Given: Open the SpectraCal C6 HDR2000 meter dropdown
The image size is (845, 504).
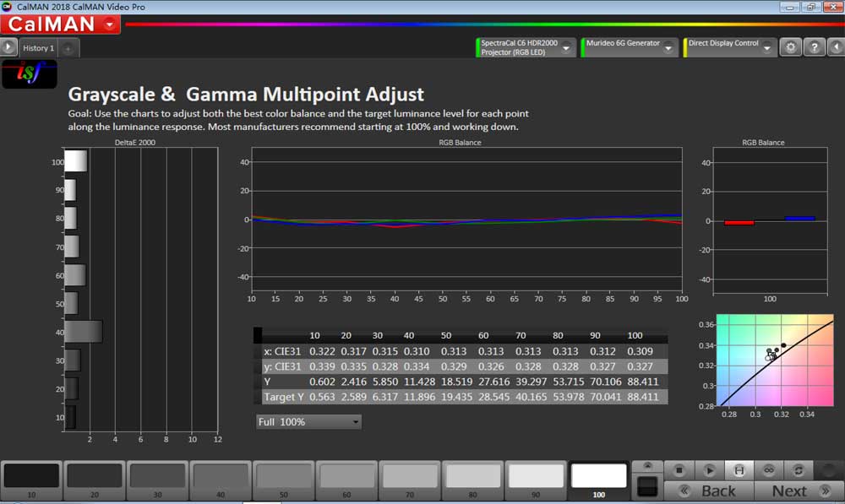Looking at the screenshot, I should (566, 48).
